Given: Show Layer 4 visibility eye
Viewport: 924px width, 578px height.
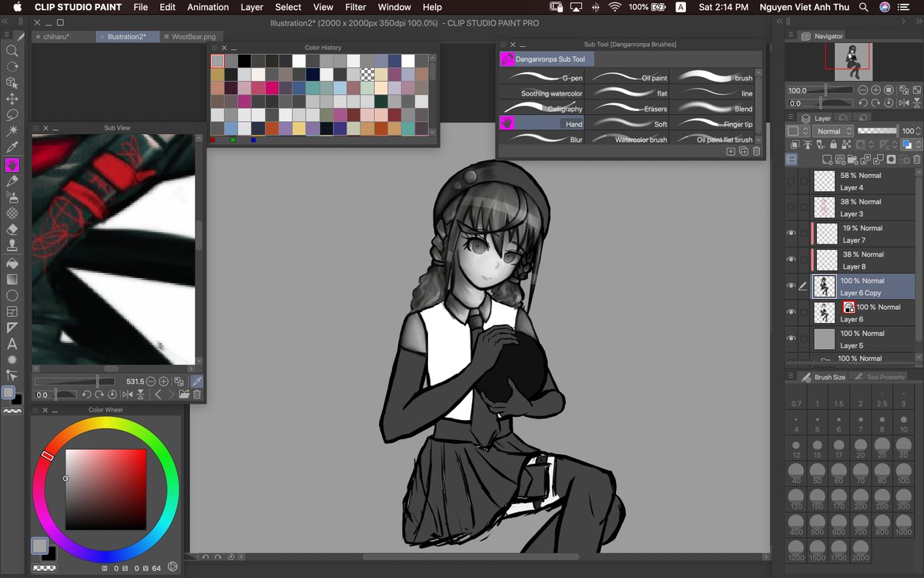Looking at the screenshot, I should [x=791, y=181].
